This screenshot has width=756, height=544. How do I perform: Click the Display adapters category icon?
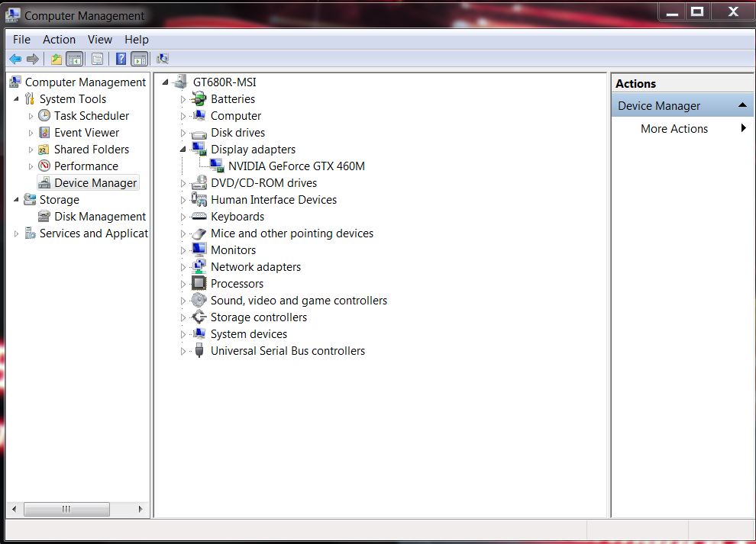tap(199, 149)
